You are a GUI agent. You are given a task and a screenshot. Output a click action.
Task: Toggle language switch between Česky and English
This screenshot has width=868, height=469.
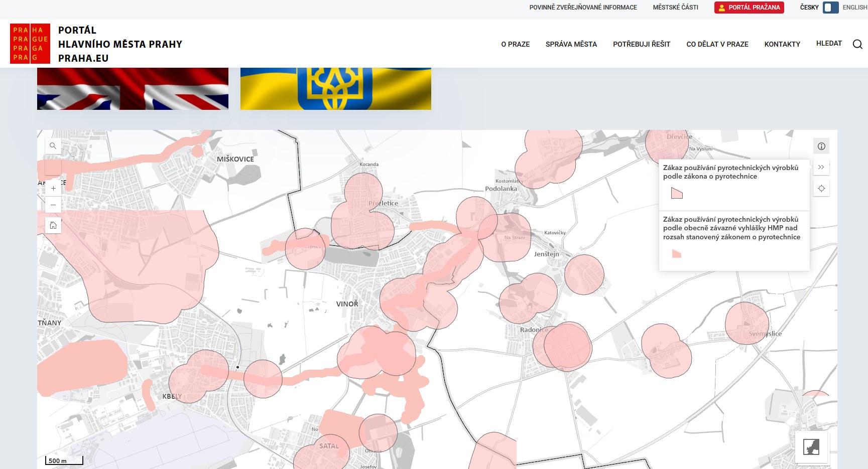pyautogui.click(x=830, y=8)
